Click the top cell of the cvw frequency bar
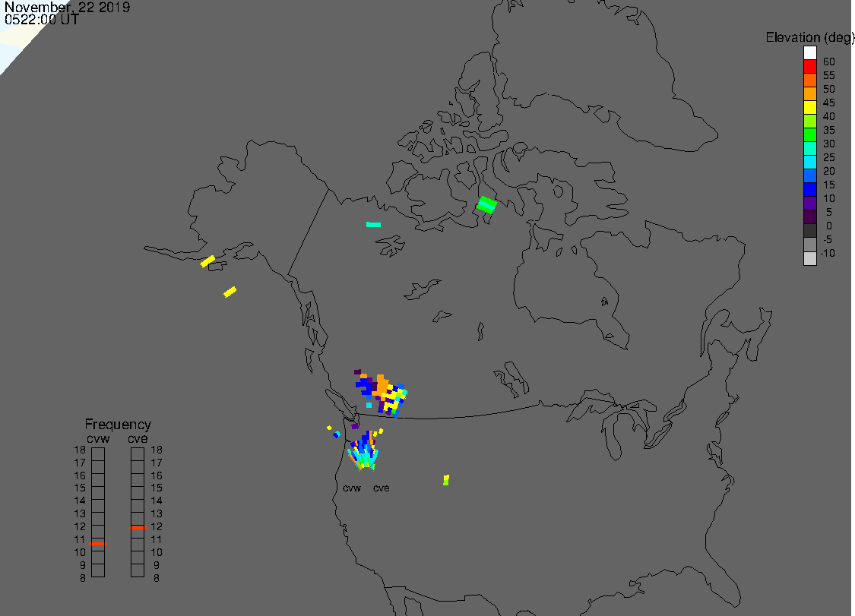855x616 pixels. (x=98, y=454)
